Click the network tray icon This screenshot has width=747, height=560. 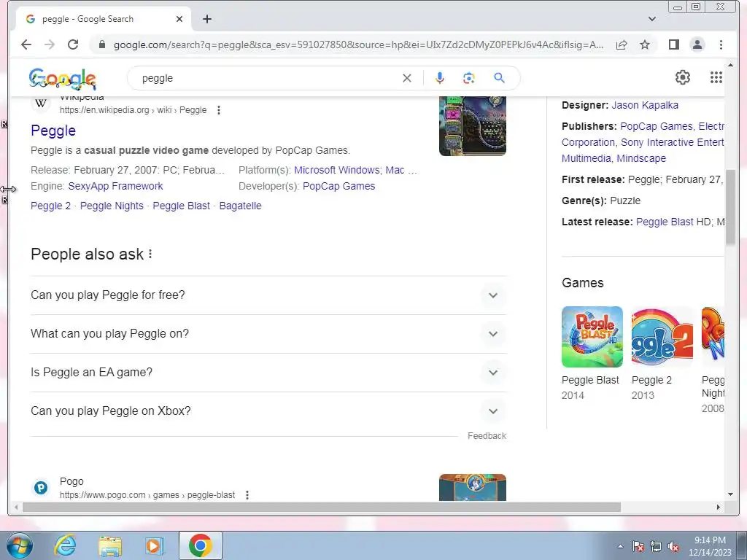(x=656, y=546)
